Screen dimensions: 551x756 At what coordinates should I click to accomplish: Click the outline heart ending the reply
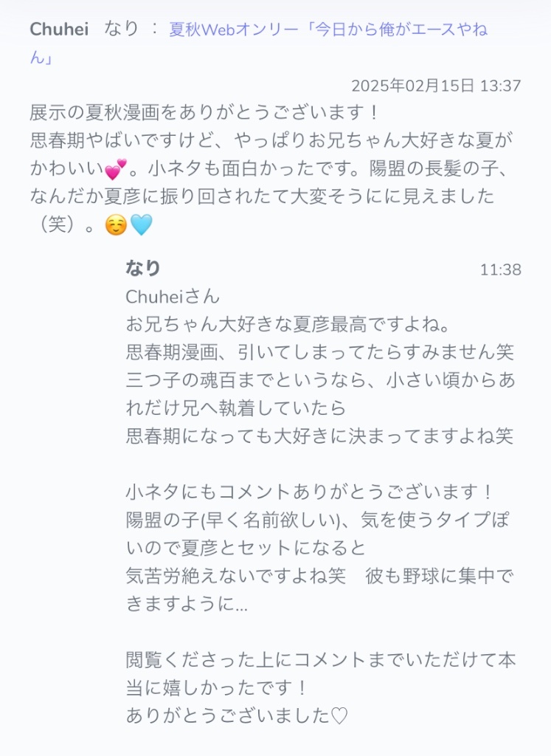coord(339,715)
